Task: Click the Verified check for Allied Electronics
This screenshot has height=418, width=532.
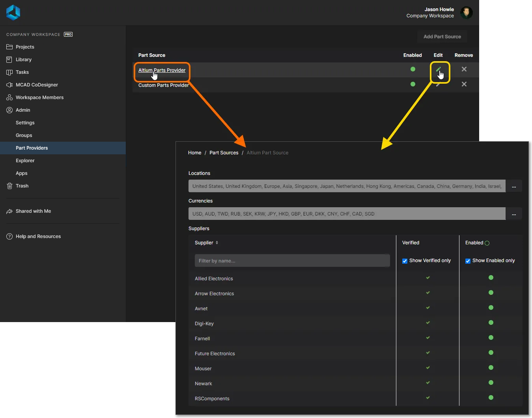Action: [x=428, y=277]
